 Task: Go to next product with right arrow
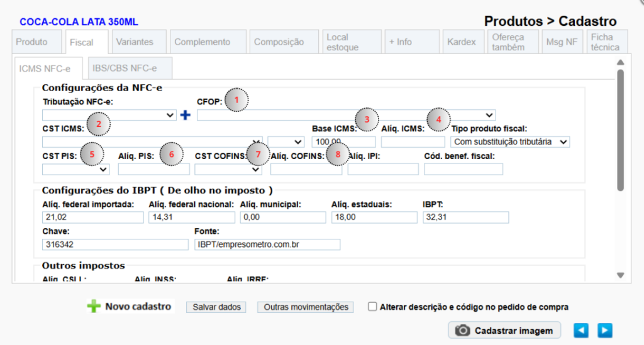(605, 330)
